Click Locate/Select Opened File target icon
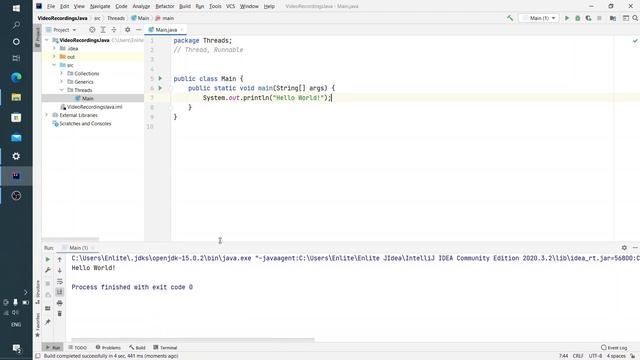This screenshot has height=360, width=640. pos(92,30)
